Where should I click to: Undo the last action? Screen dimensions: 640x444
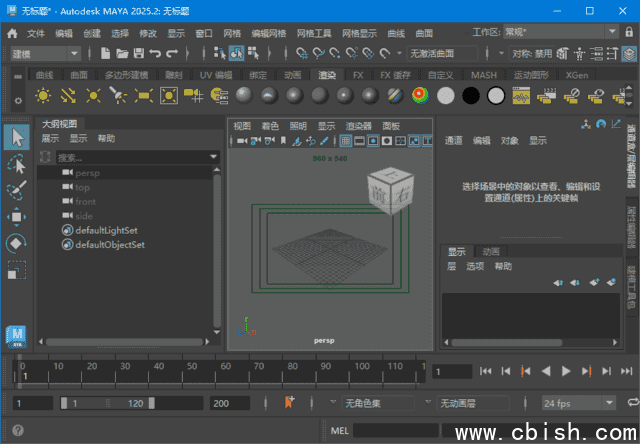[155, 53]
